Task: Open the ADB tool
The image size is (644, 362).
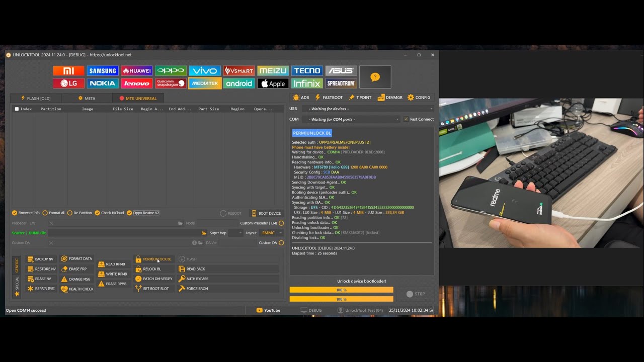Action: click(x=301, y=98)
